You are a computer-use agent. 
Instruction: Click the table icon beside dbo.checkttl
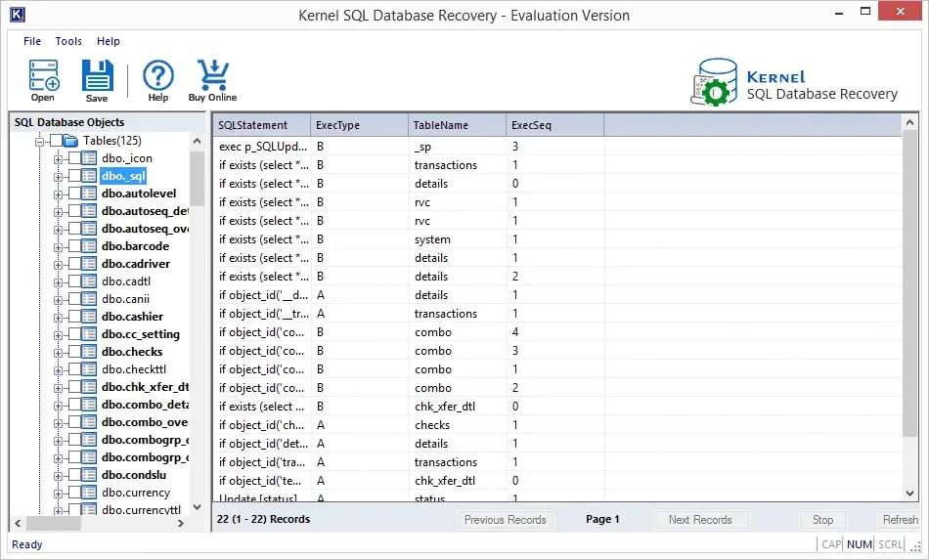[89, 369]
